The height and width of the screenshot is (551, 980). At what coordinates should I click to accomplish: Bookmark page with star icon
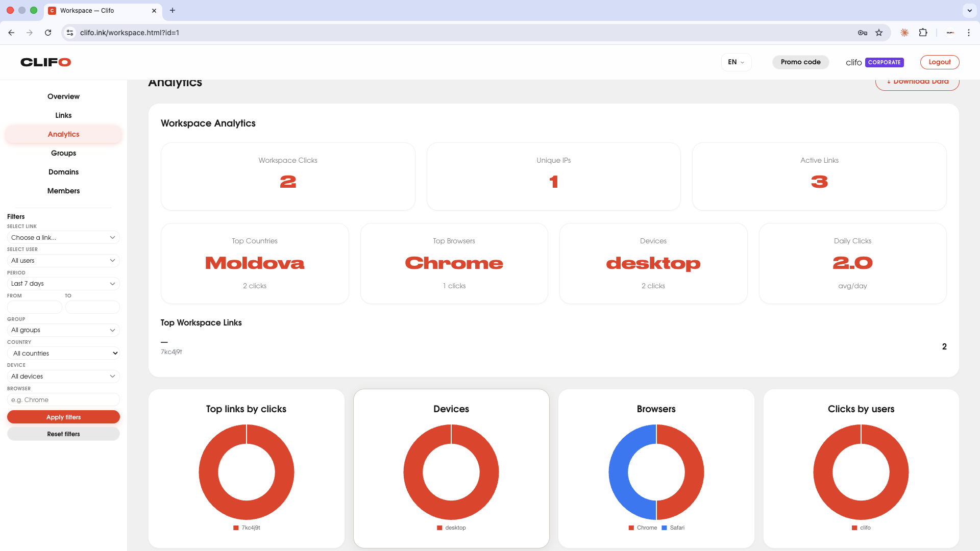(x=879, y=33)
